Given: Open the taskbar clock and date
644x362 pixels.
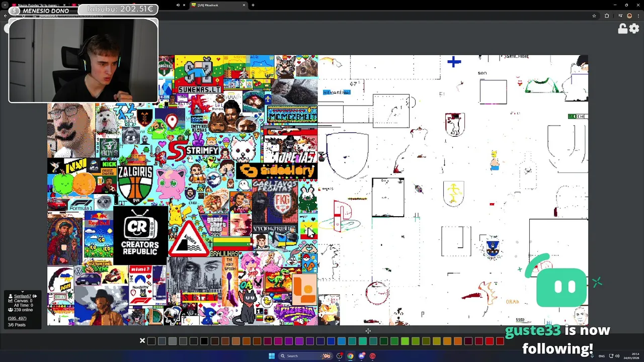Looking at the screenshot, I should [631, 356].
